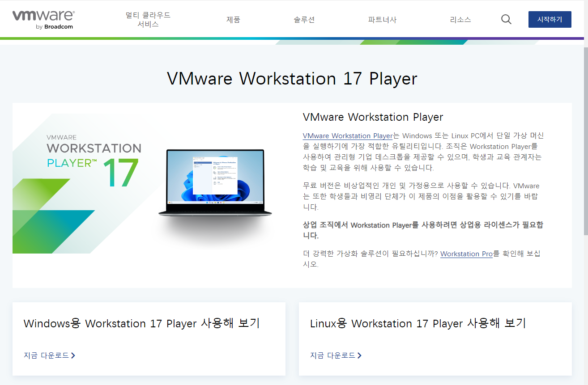The image size is (588, 385).
Task: Open the search magnifier icon
Action: point(506,19)
